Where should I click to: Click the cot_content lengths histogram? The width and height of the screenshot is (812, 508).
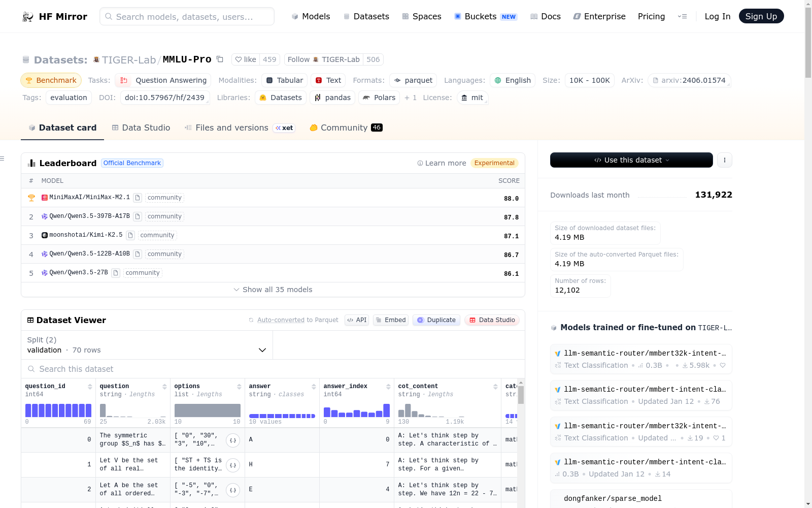pyautogui.click(x=431, y=410)
